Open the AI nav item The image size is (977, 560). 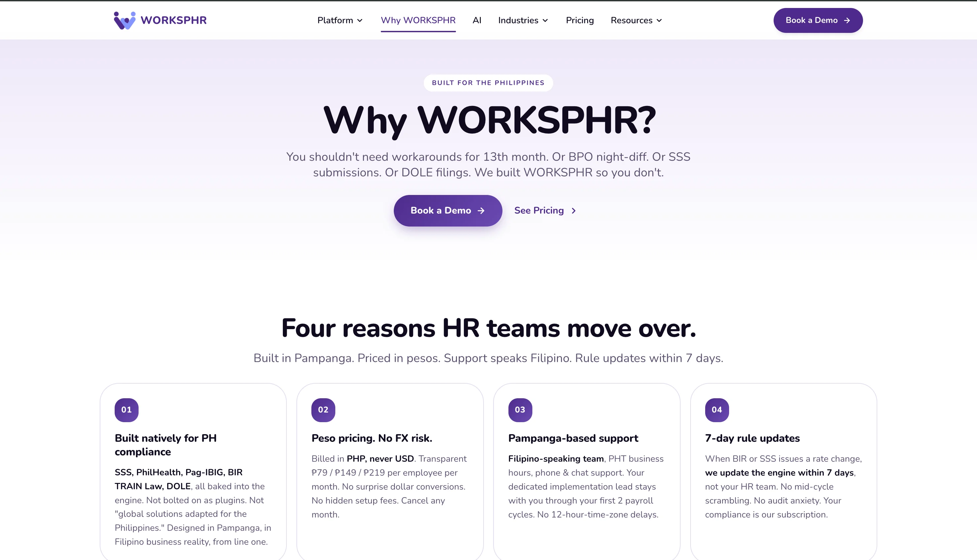477,20
